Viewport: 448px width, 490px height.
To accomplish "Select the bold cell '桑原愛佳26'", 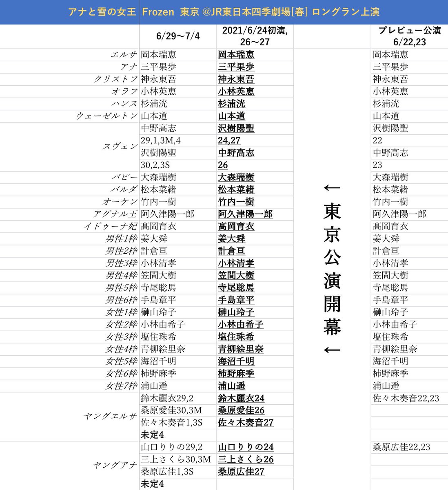I will point(255,410).
